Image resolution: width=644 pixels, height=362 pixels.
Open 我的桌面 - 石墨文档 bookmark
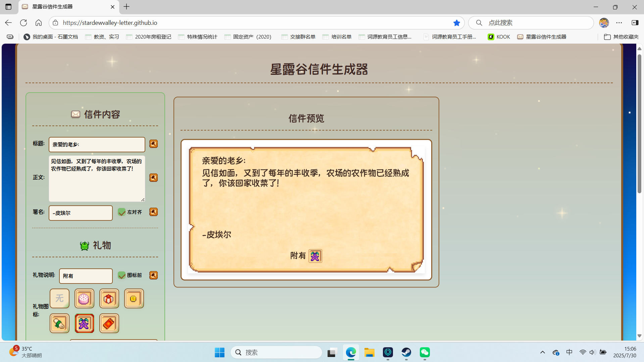(51, 37)
